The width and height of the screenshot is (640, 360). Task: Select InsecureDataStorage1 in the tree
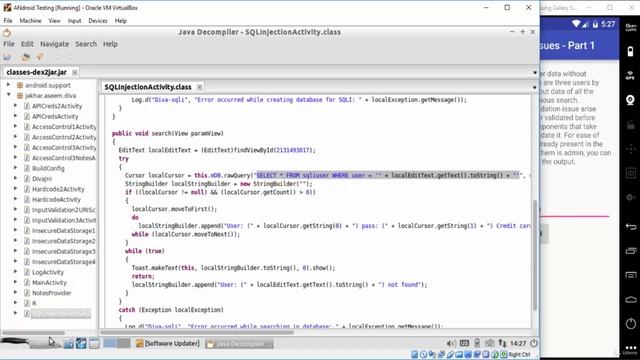click(x=64, y=231)
